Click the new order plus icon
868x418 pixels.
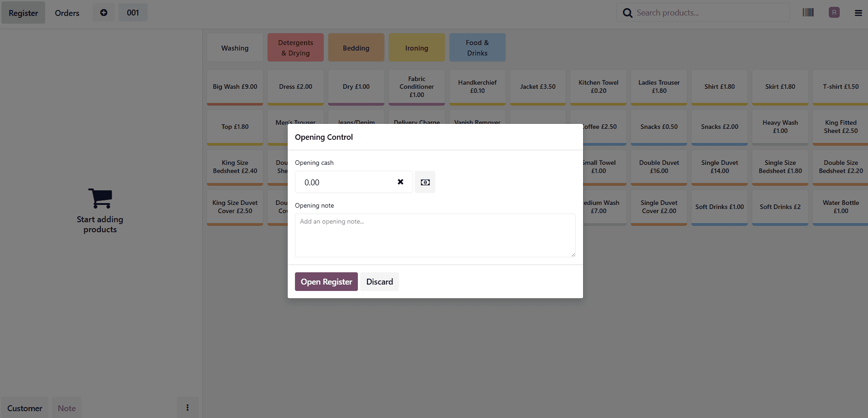(104, 13)
